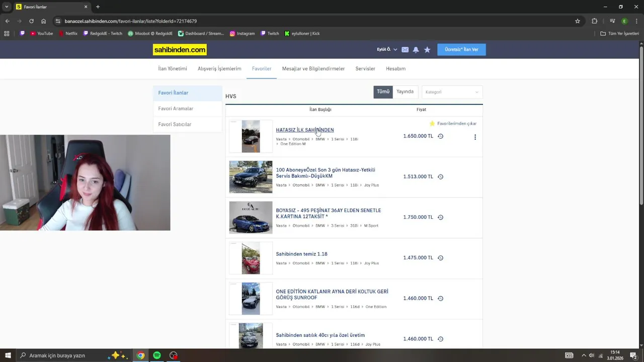This screenshot has height=362, width=644.
Task: Click the red BMW Sahibinden temiz thumbnail
Action: tap(251, 258)
